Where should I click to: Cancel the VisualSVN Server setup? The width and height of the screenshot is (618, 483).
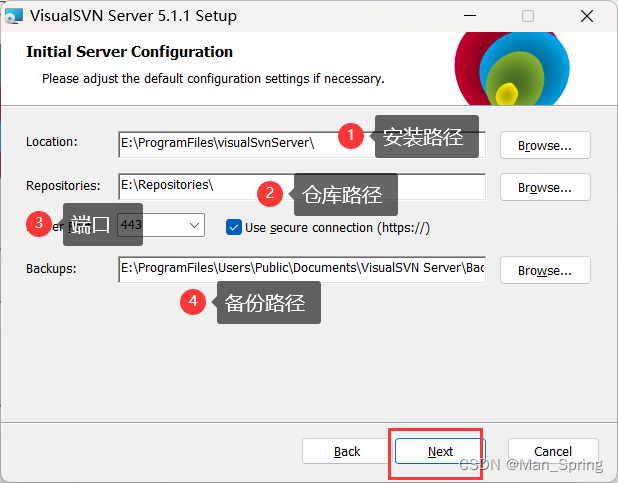pyautogui.click(x=553, y=451)
